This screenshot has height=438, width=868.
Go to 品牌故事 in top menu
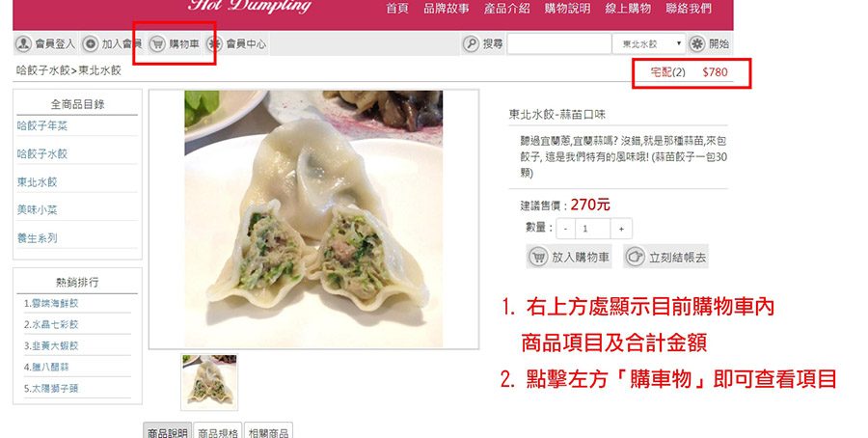447,9
